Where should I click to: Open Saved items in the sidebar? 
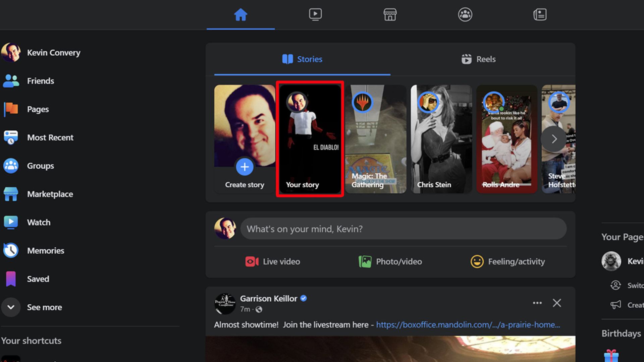tap(38, 279)
